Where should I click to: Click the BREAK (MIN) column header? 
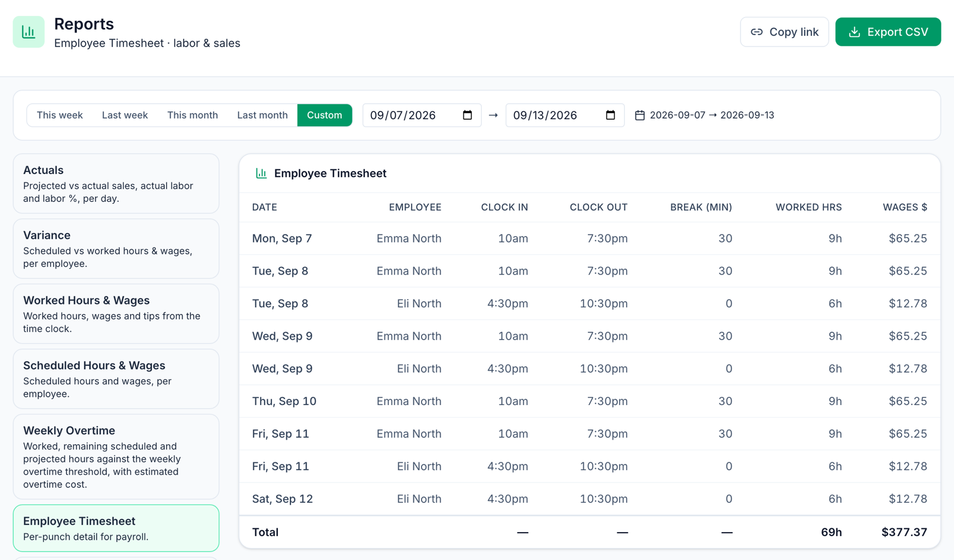coord(701,207)
